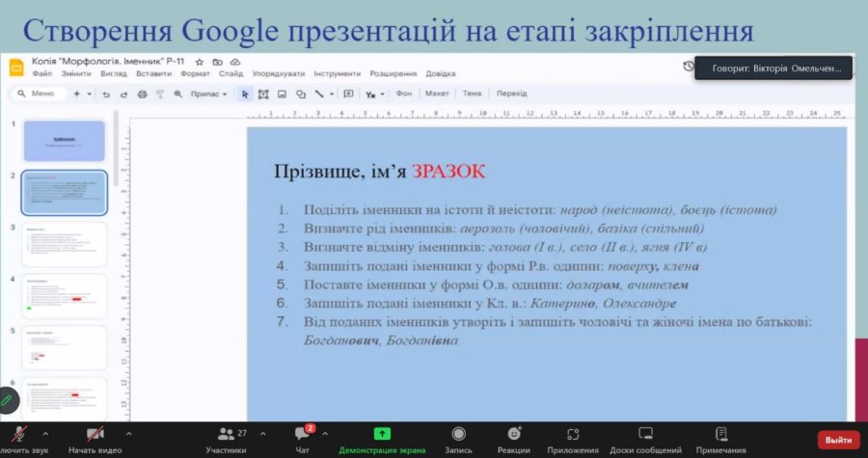
Task: Undo the last action
Action: pos(106,94)
